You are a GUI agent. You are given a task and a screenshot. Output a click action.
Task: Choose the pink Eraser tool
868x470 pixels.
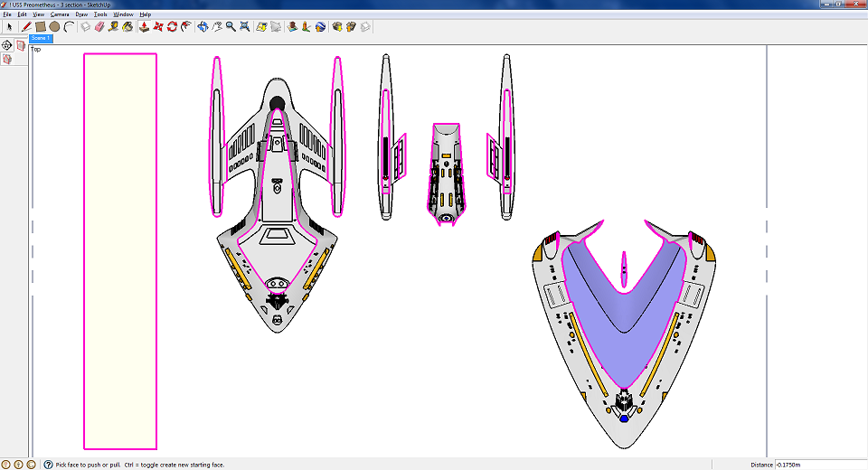tap(99, 26)
